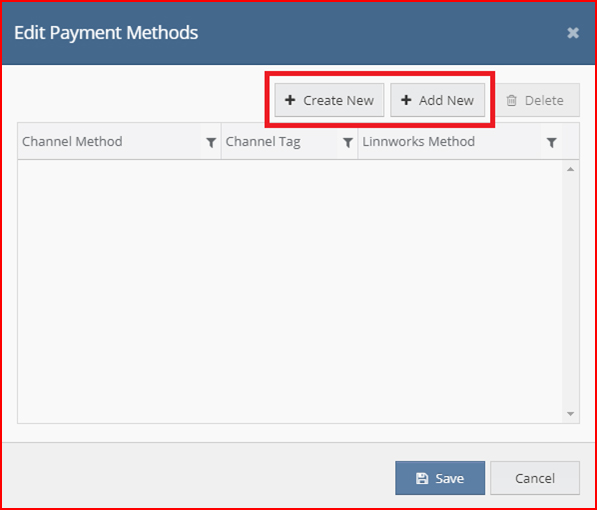Screen dimensions: 597x510
Task: Sort by Linnworks Method column header
Action: coord(418,141)
